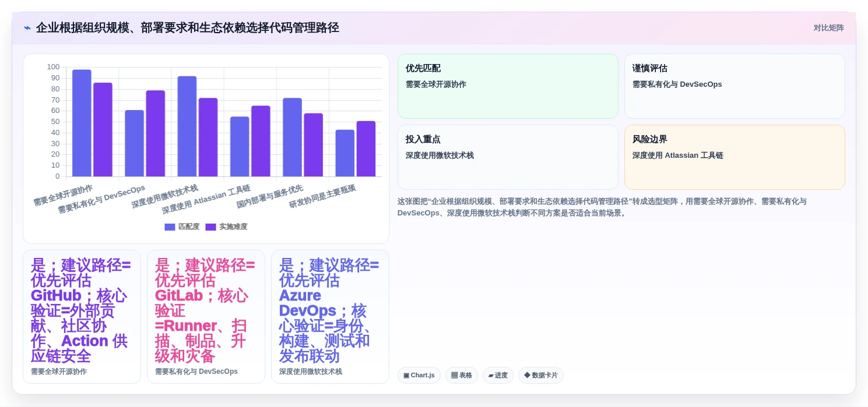Click 需要全球开源协作 text in 优先匹配 card
The image size is (868, 407).
[x=436, y=84]
